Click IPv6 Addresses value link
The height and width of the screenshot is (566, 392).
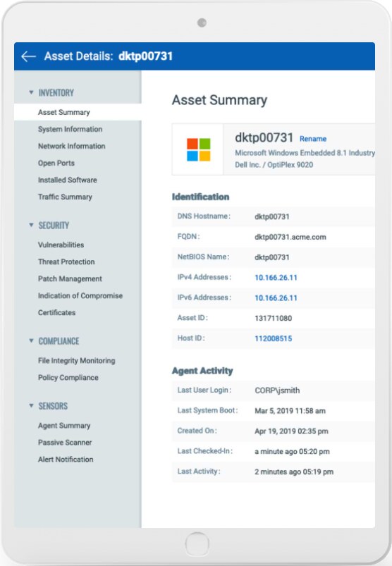276,297
